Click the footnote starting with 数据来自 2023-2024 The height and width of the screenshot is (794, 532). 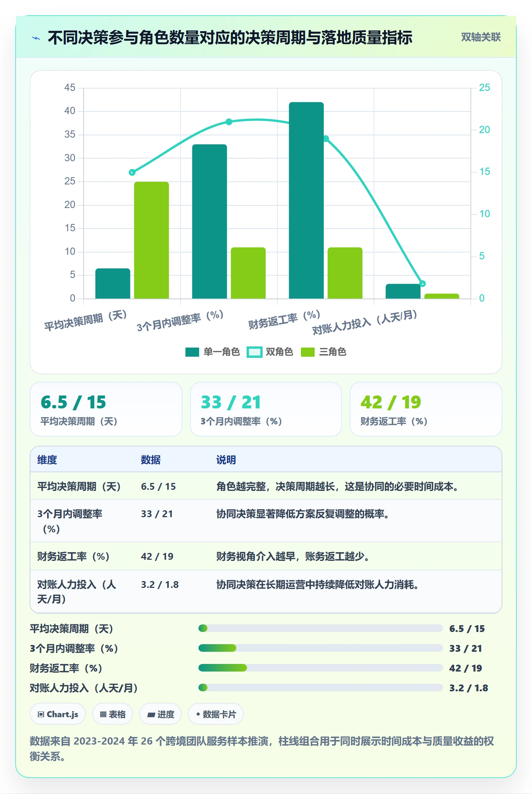262,748
